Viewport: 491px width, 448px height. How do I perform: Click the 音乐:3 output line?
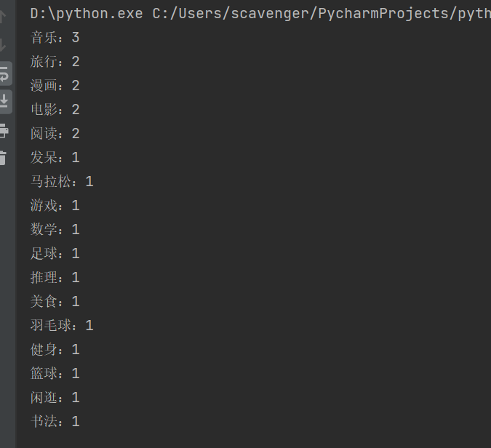point(55,38)
